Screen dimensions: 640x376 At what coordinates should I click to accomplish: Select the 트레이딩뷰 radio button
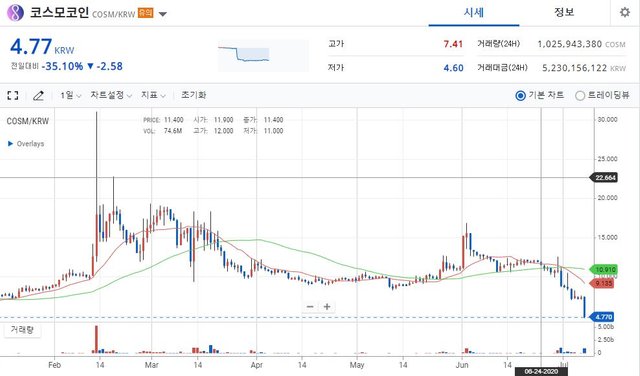tap(580, 96)
